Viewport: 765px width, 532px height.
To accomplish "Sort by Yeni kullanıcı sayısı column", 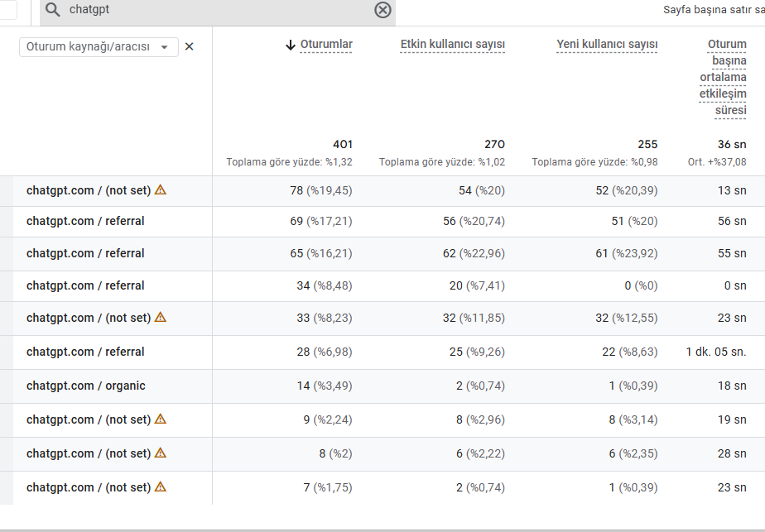I will click(x=607, y=44).
